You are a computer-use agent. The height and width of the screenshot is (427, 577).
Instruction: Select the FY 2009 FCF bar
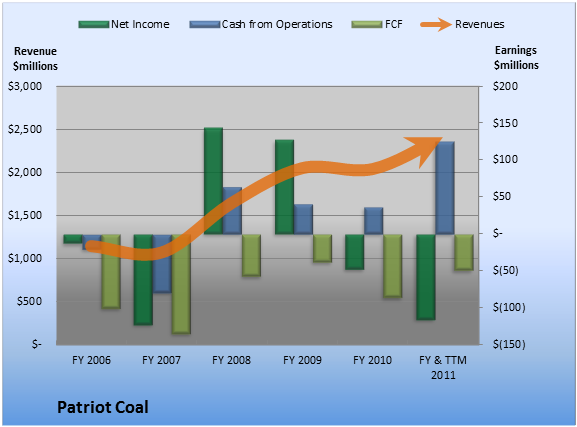[x=322, y=248]
